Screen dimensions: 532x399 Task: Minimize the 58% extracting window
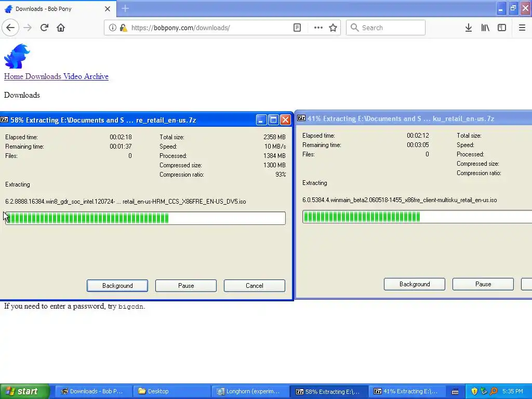(x=261, y=120)
